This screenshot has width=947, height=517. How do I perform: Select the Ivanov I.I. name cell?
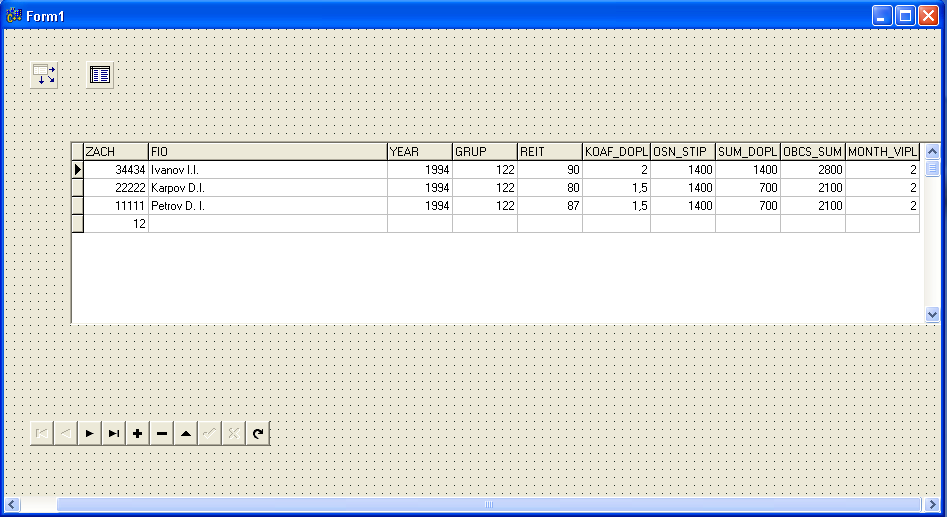(x=268, y=170)
